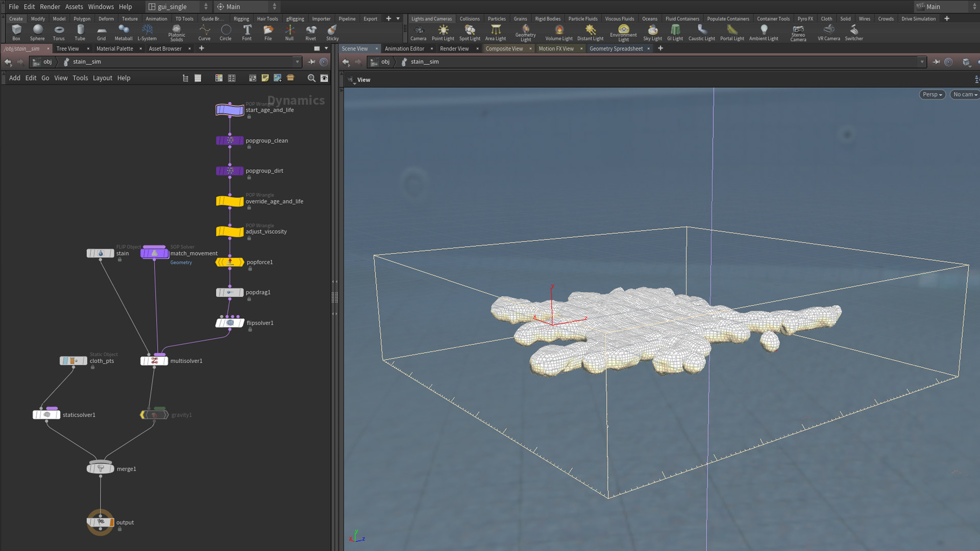Image resolution: width=980 pixels, height=551 pixels.
Task: Click stain__sim path segment in viewport
Action: pos(425,62)
